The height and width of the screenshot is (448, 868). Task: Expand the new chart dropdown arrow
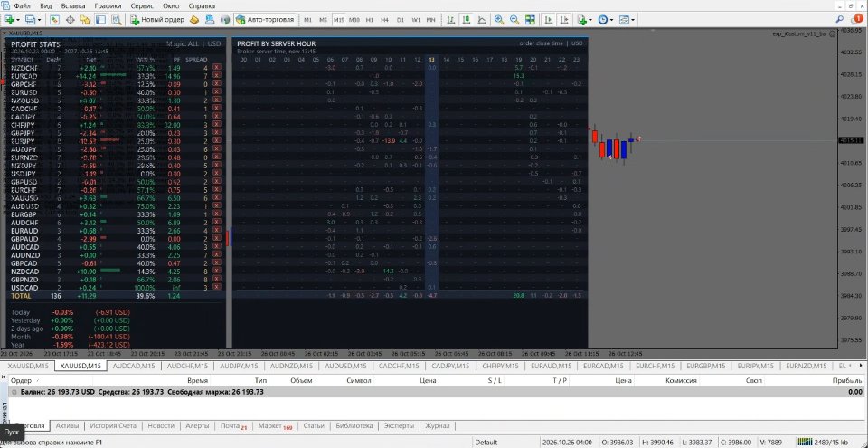click(x=18, y=20)
